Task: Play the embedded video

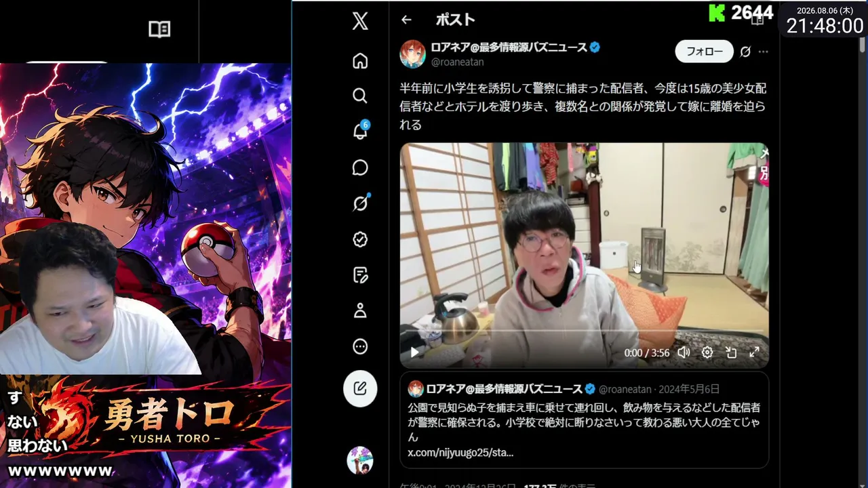Action: pos(414,352)
